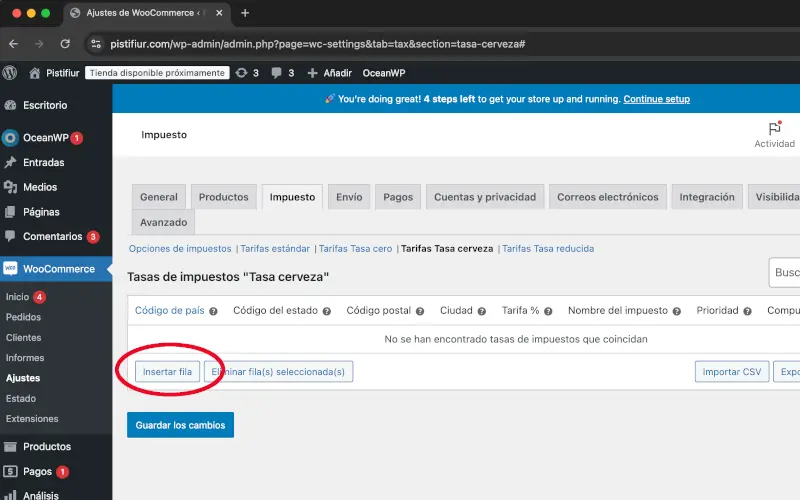Screen dimensions: 800x500
Task: Open the comments bubble icon in admin bar
Action: click(x=277, y=73)
